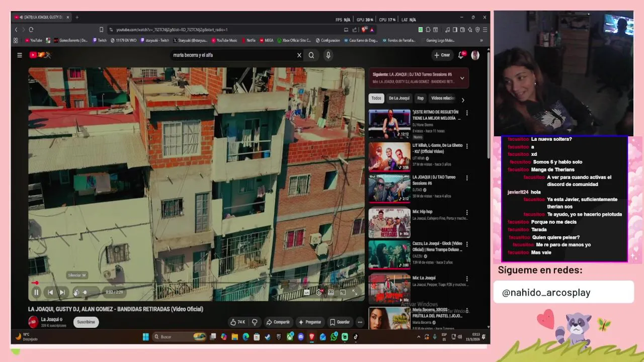Image resolution: width=644 pixels, height=362 pixels.
Task: Open the Twitch bookmark
Action: (99, 40)
